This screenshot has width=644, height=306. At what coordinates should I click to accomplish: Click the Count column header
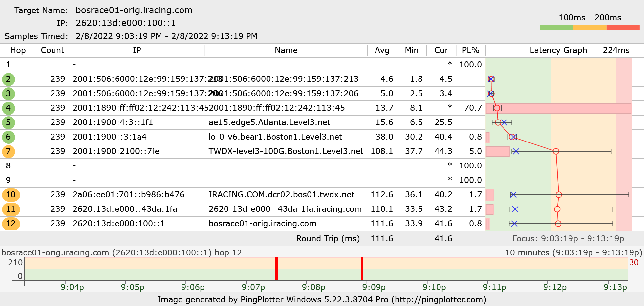coord(53,50)
